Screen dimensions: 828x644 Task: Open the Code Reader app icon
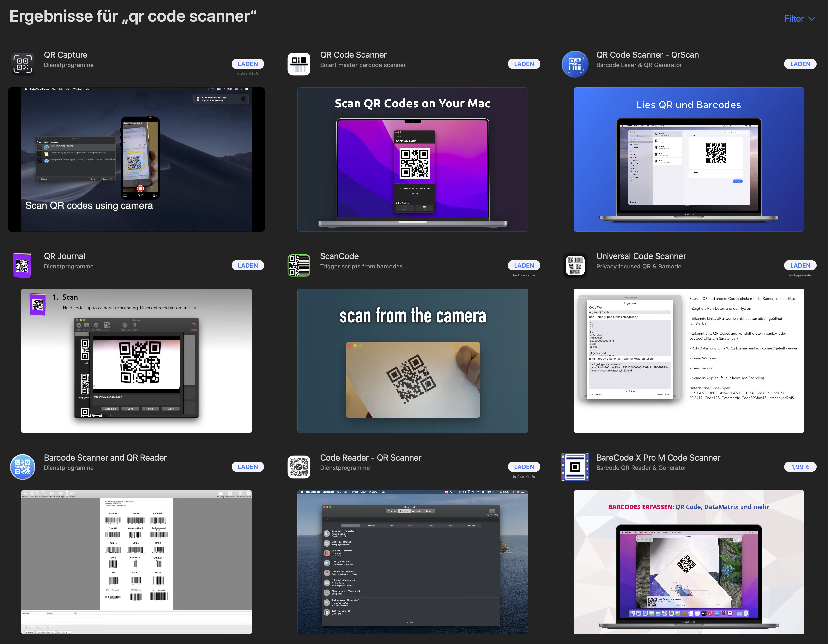point(299,466)
